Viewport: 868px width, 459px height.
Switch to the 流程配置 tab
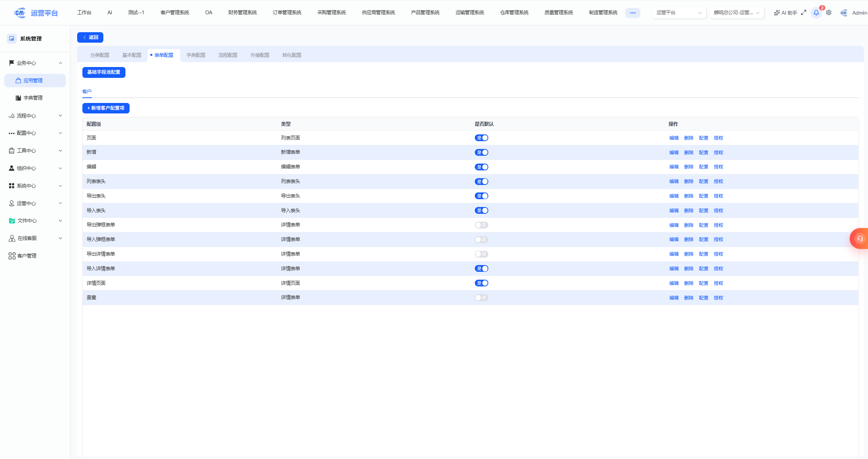click(228, 55)
